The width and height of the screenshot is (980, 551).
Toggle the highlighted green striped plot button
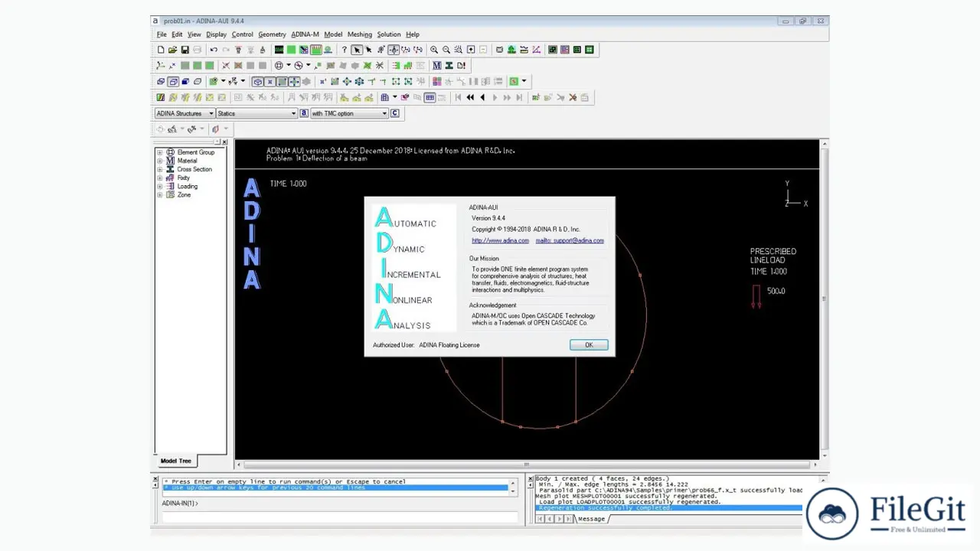pos(315,50)
